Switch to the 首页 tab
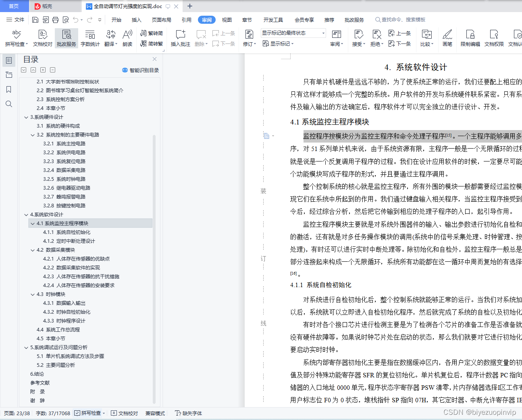Image resolution: width=522 pixels, height=420 pixels. pyautogui.click(x=14, y=6)
